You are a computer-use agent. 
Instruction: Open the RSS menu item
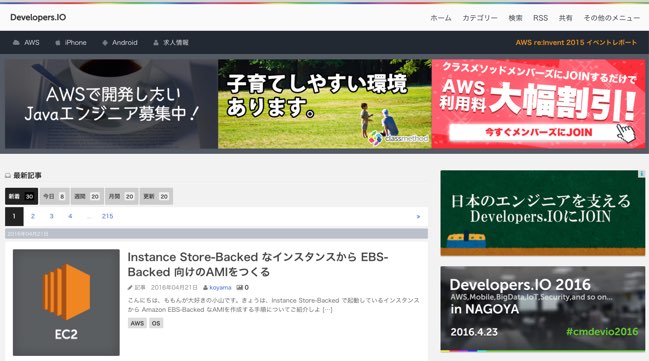coord(540,18)
